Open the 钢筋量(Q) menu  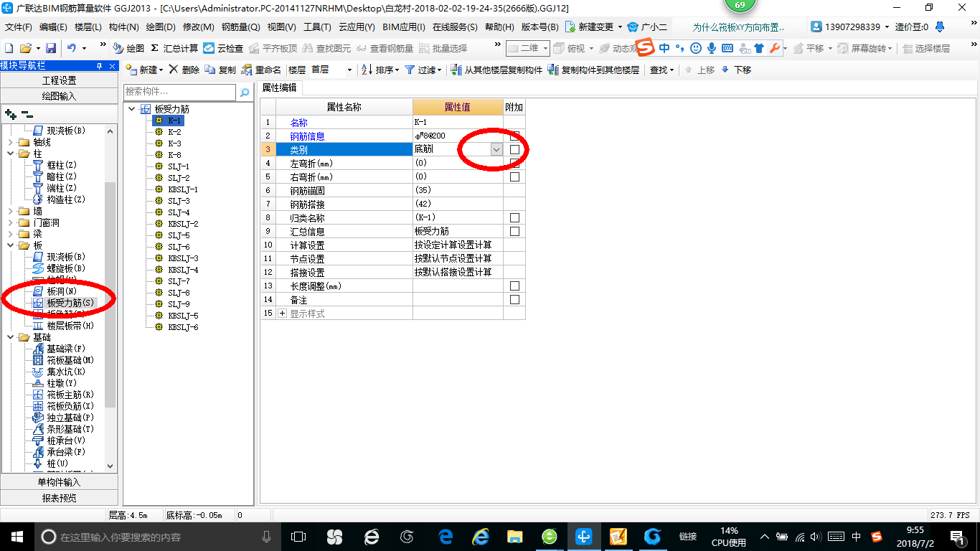241,27
